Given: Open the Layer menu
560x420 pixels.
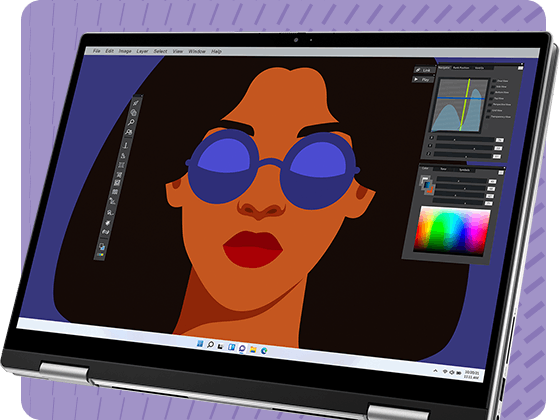Looking at the screenshot, I should [142, 51].
